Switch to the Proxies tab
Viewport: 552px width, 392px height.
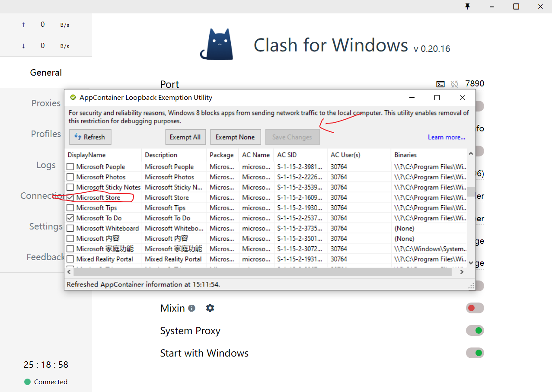(46, 103)
